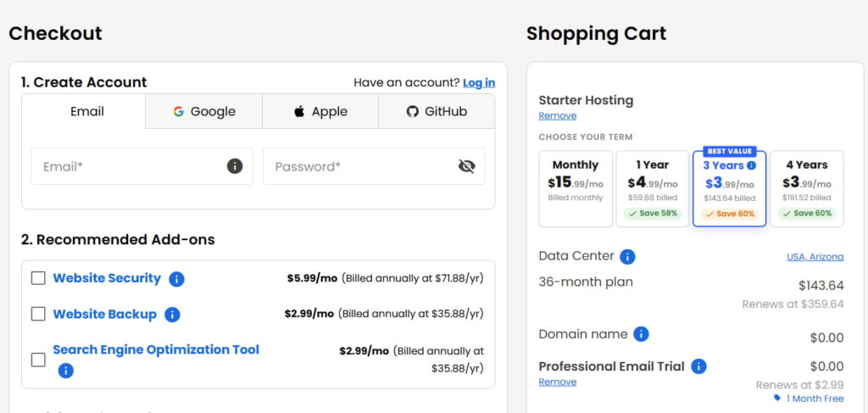This screenshot has height=413, width=868.
Task: Click the info icon inside Email field
Action: tap(235, 166)
